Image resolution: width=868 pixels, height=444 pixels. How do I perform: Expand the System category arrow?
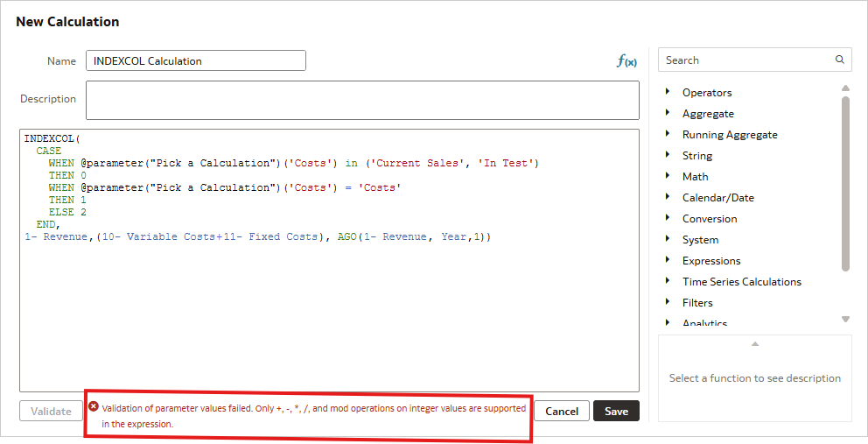(x=668, y=239)
